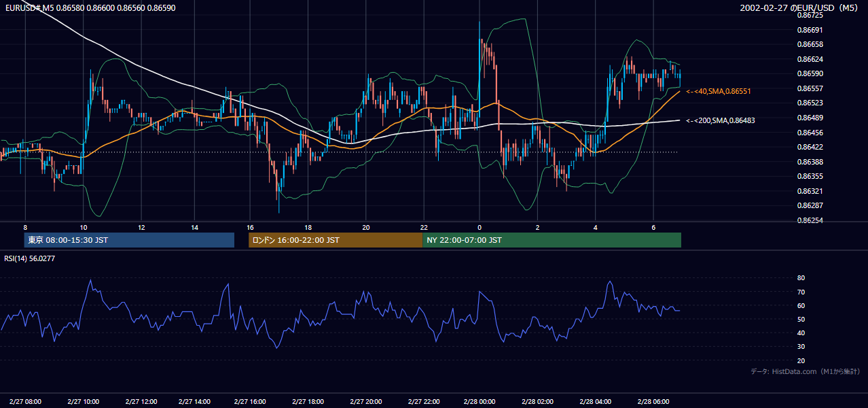Click the 0.86254 price axis label
The width and height of the screenshot is (868, 408).
811,220
